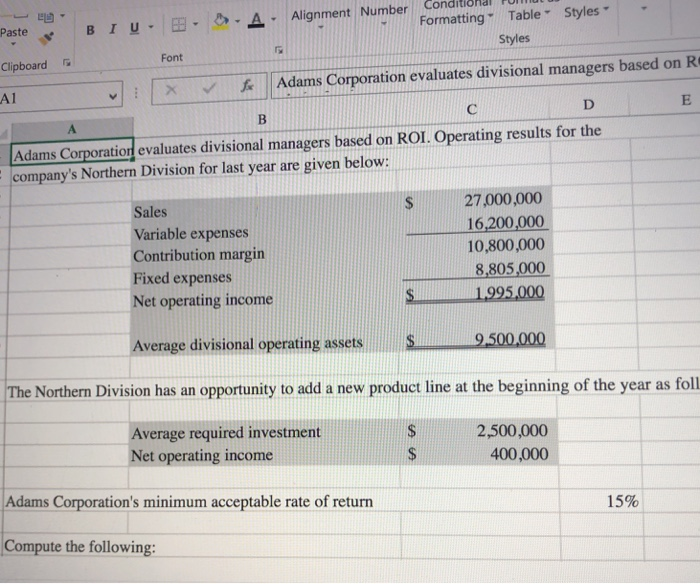The image size is (700, 584).
Task: Select the 10,800,000 value cell
Action: coord(505,245)
